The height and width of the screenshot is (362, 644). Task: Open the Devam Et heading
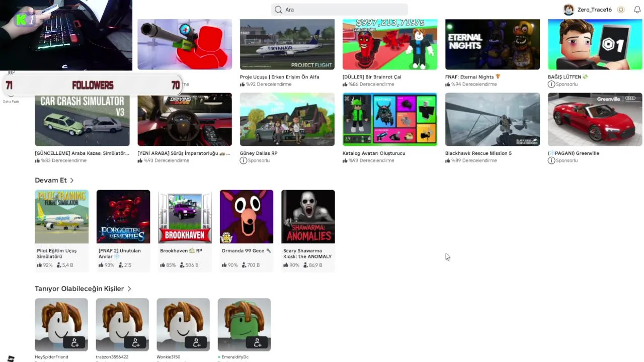51,180
